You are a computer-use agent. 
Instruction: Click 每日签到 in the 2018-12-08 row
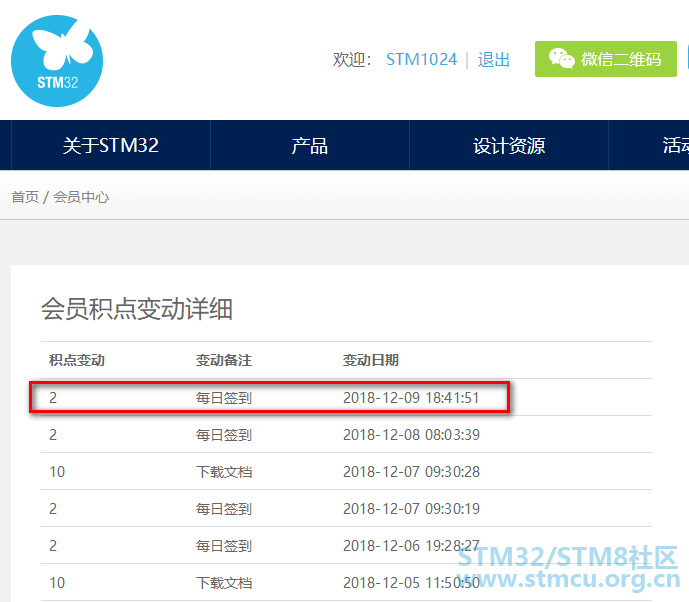[x=224, y=435]
